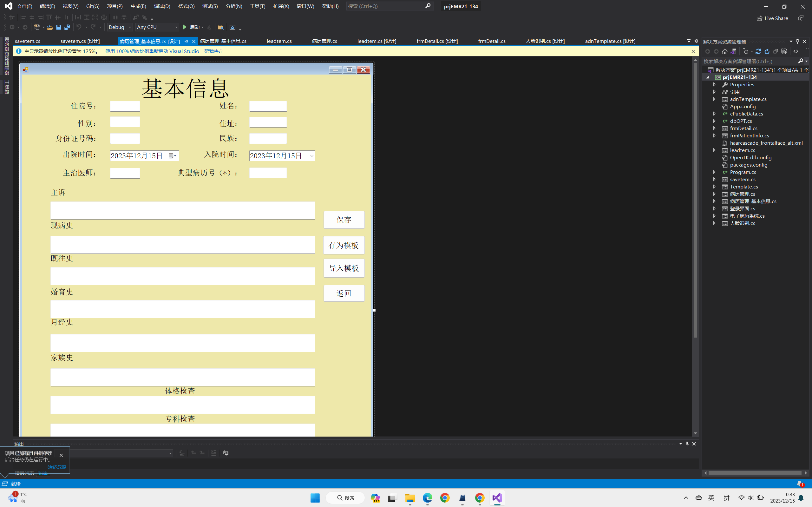Click the Solution Explorer search magnifier icon

pyautogui.click(x=801, y=61)
